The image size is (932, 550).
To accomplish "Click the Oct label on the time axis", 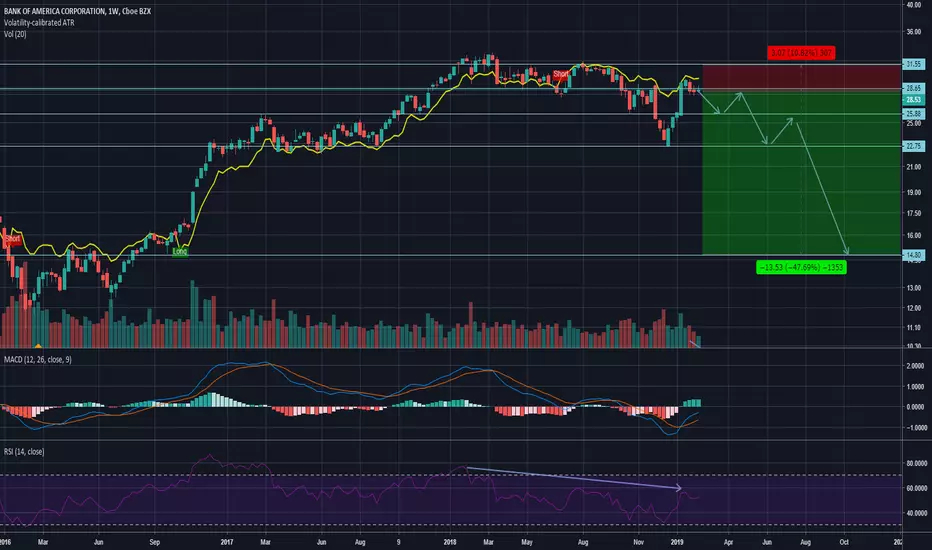I will click(x=844, y=542).
